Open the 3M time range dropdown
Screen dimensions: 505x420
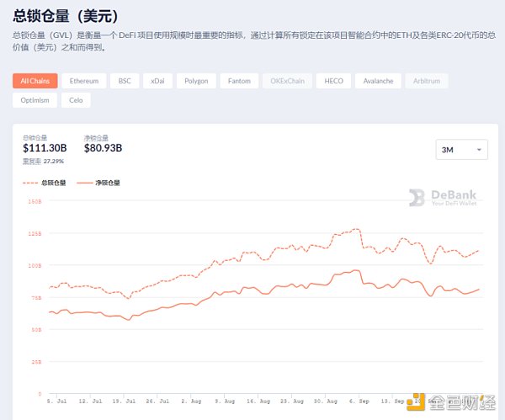coord(461,150)
